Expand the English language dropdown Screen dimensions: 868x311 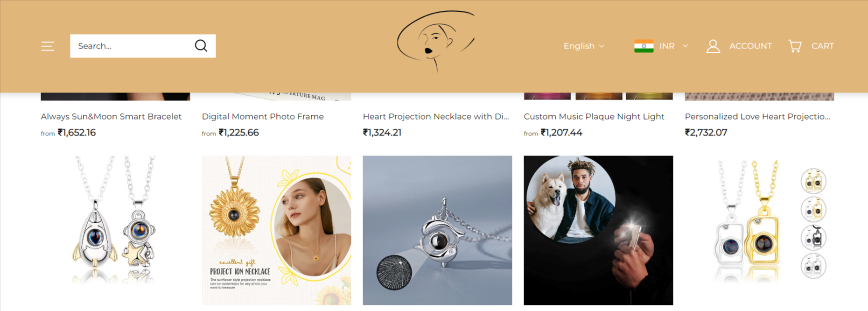[584, 46]
